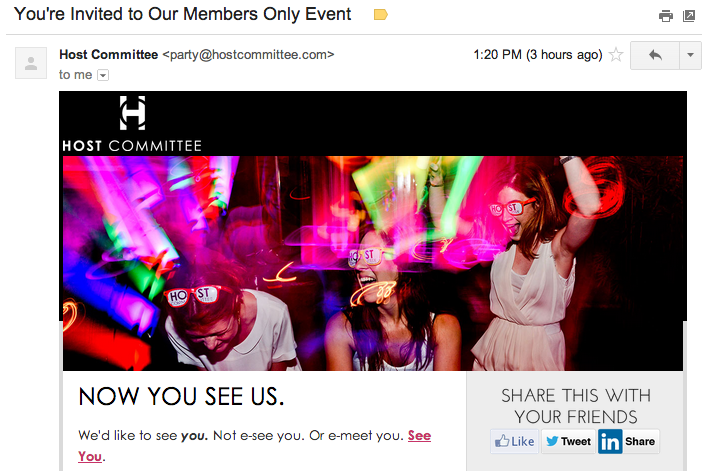Open more reply options dropdown arrow
This screenshot has height=471, width=713.
[x=690, y=55]
